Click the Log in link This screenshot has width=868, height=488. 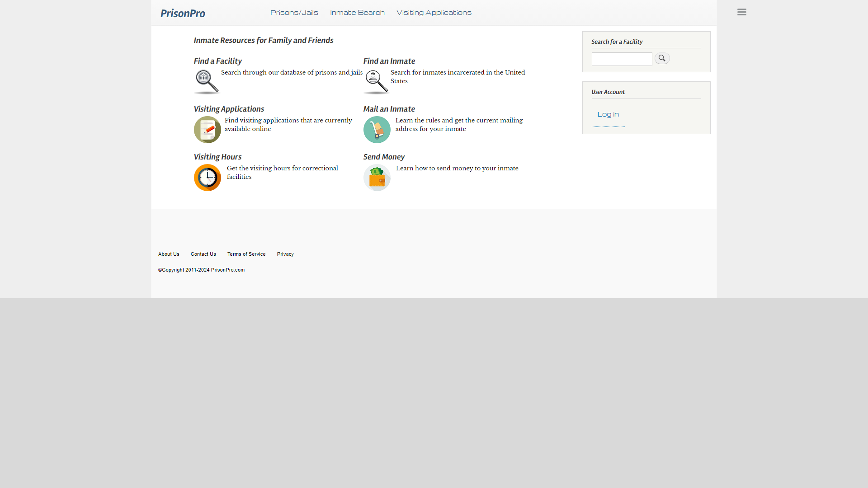coord(608,114)
